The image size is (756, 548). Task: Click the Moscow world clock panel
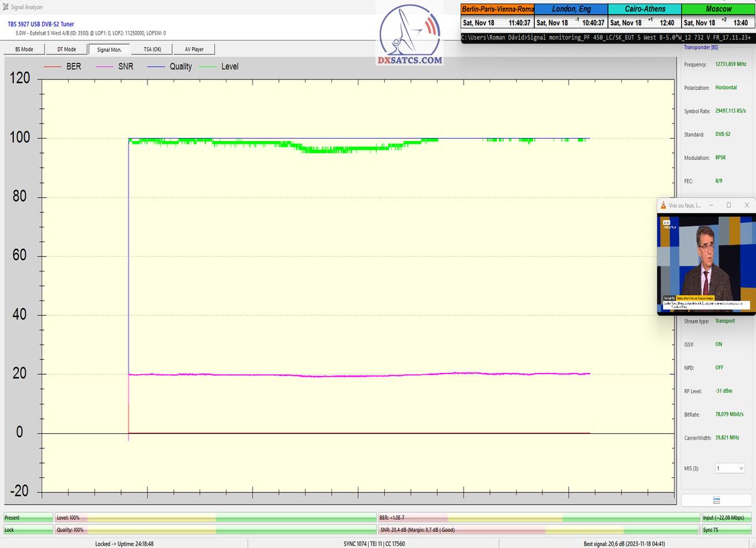click(718, 16)
